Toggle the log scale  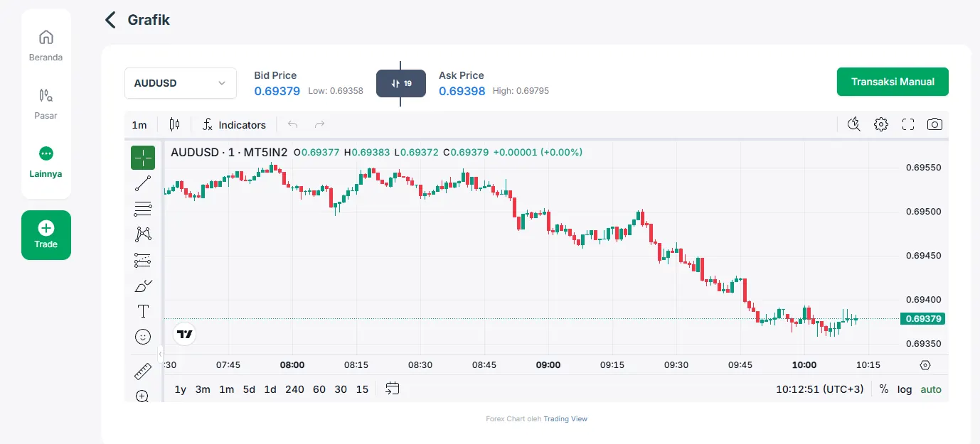905,389
